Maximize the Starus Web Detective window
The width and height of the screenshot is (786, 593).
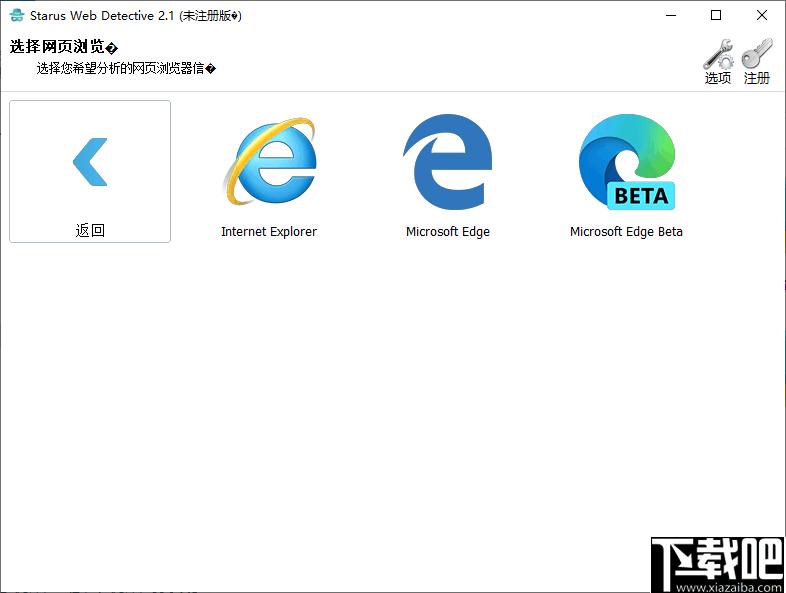[716, 16]
